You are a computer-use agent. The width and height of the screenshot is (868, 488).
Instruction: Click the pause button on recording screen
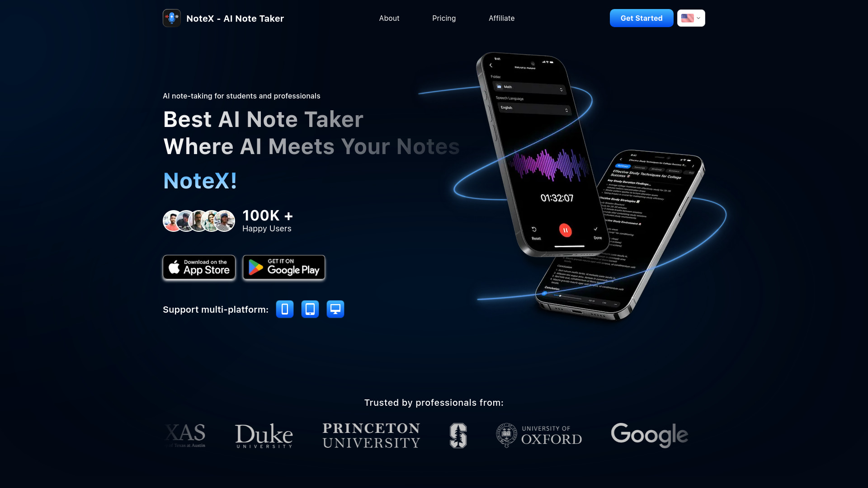(565, 230)
